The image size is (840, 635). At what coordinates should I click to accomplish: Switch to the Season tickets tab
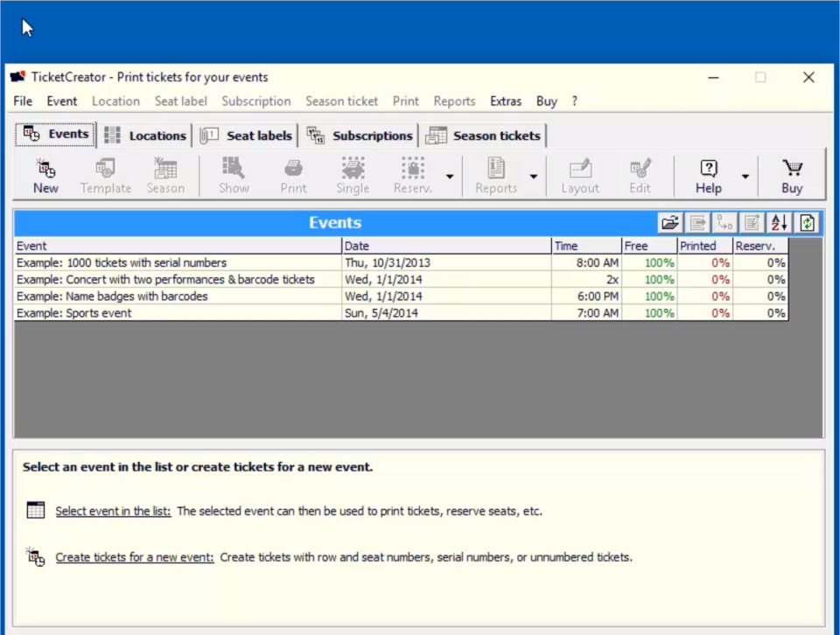(483, 136)
